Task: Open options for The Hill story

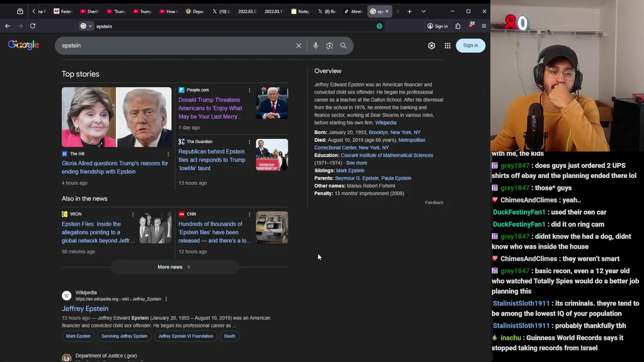Action: click(x=168, y=154)
